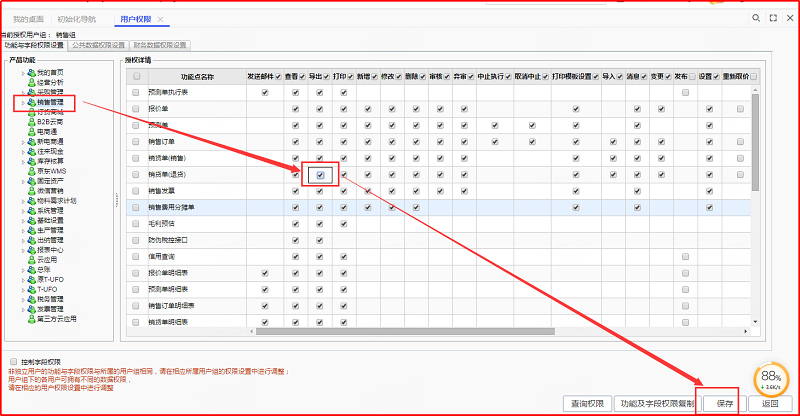Click the 保存 button
Viewport: 800px width, 417px height.
pos(724,404)
